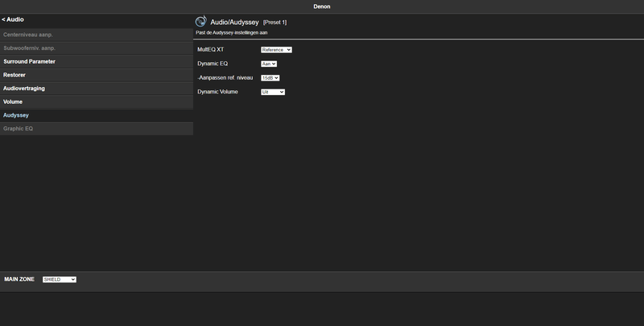
Task: Go back via the '< Audio' header
Action: [13, 19]
